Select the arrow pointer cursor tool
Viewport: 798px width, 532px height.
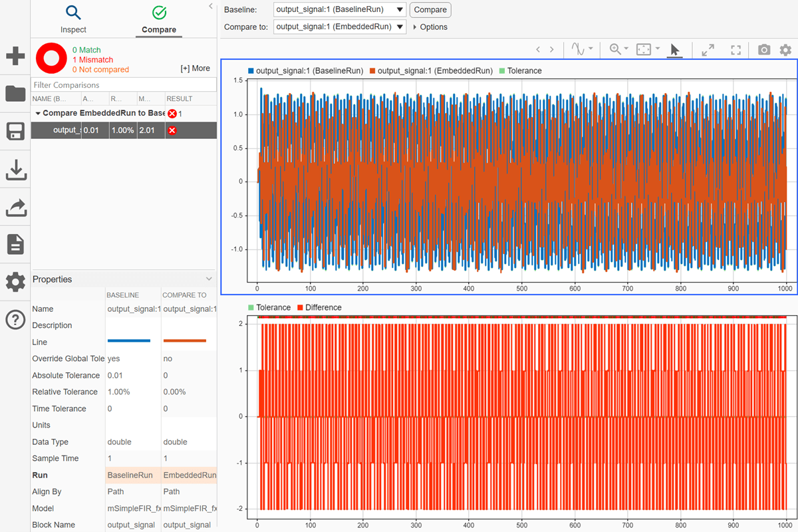[x=675, y=50]
